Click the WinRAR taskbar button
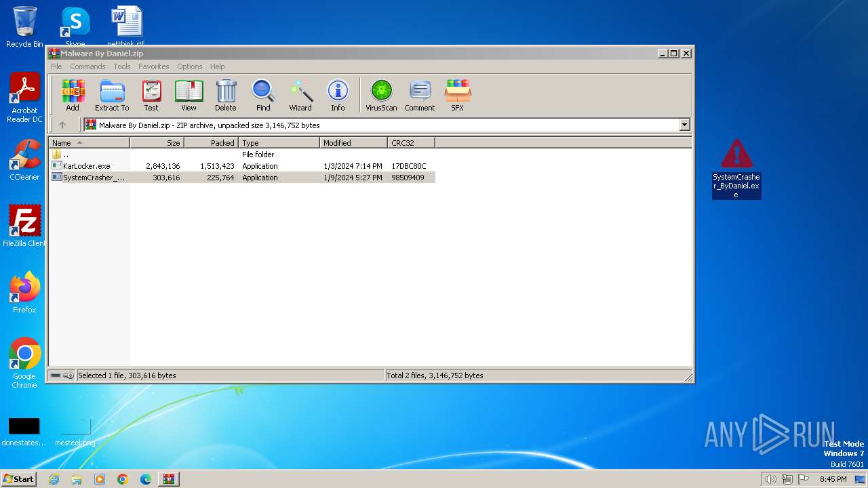 pos(168,479)
